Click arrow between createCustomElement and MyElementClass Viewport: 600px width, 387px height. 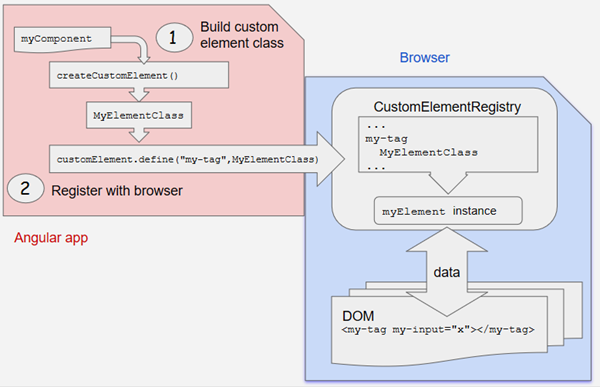tap(139, 95)
